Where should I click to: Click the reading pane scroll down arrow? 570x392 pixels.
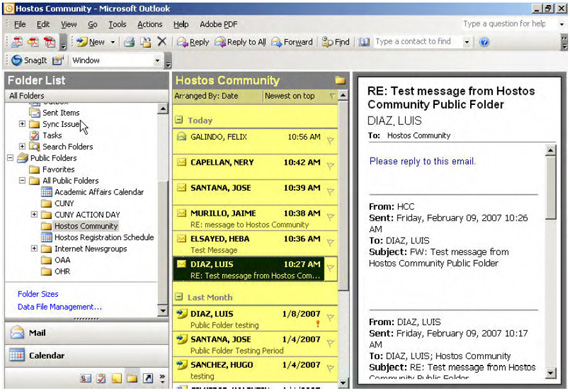point(551,372)
